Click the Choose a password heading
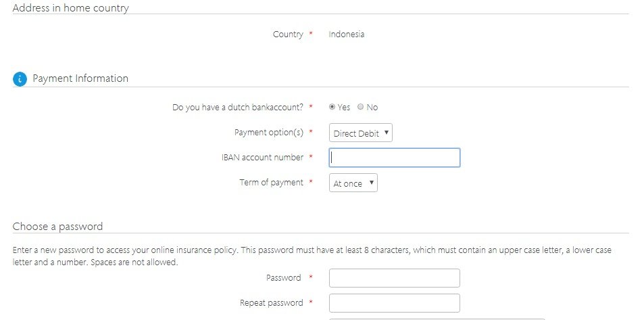The height and width of the screenshot is (320, 644). (57, 227)
